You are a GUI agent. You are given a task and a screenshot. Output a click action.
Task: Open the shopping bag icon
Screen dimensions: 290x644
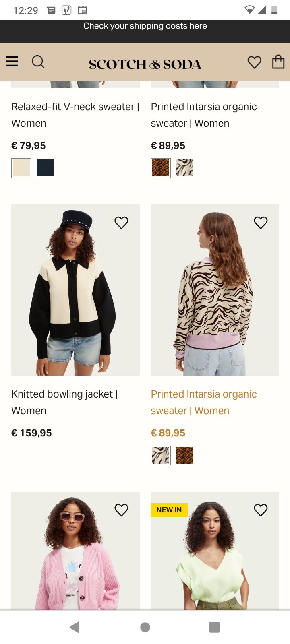click(278, 62)
